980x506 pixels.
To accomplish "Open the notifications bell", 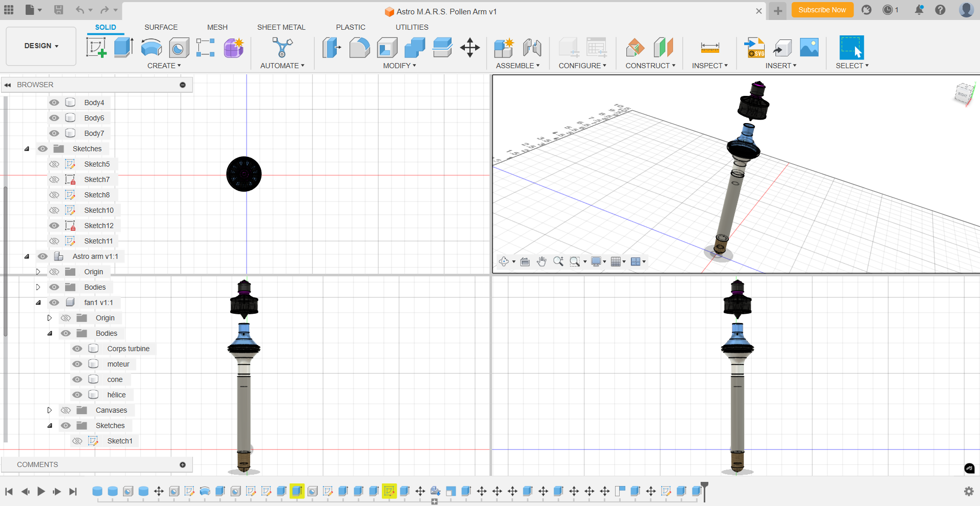I will tap(919, 10).
